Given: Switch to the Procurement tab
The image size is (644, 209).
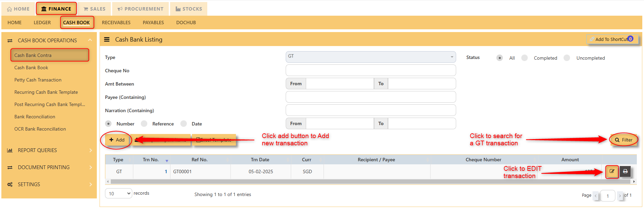Looking at the screenshot, I should point(140,9).
